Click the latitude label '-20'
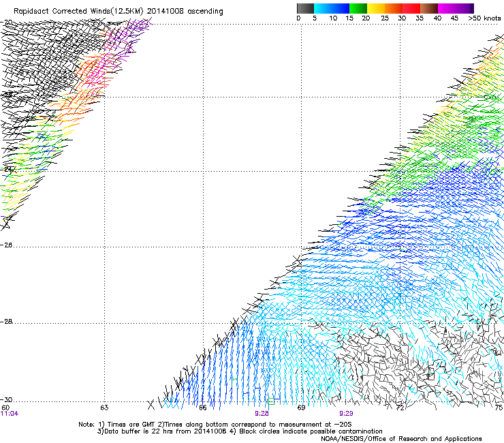Viewport: 504px width, 443px height. tap(7, 22)
